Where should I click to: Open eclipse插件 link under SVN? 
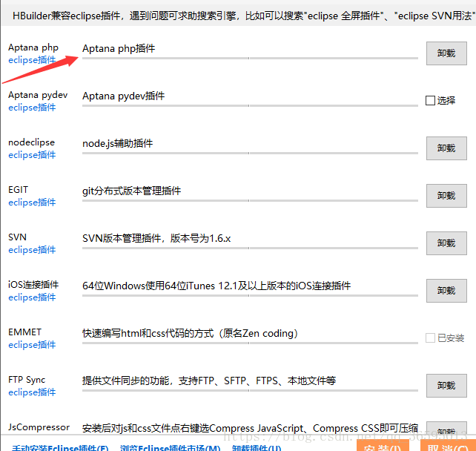point(32,250)
